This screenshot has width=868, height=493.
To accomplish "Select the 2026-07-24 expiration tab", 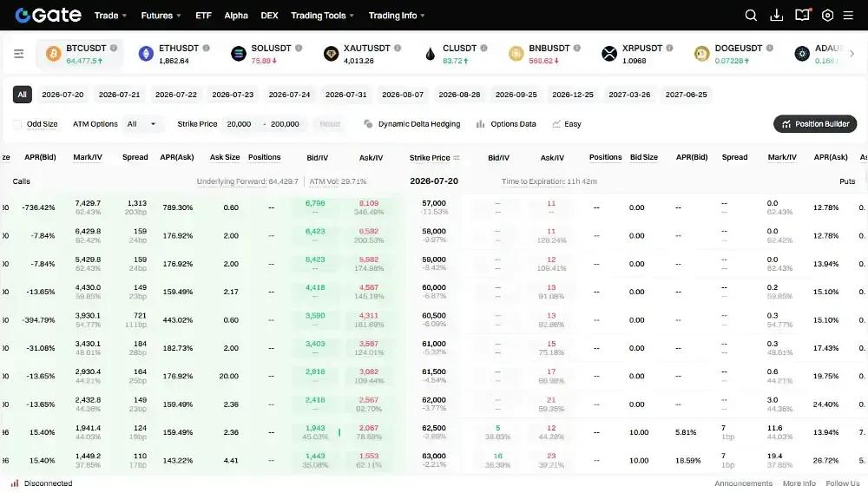I will pyautogui.click(x=290, y=95).
